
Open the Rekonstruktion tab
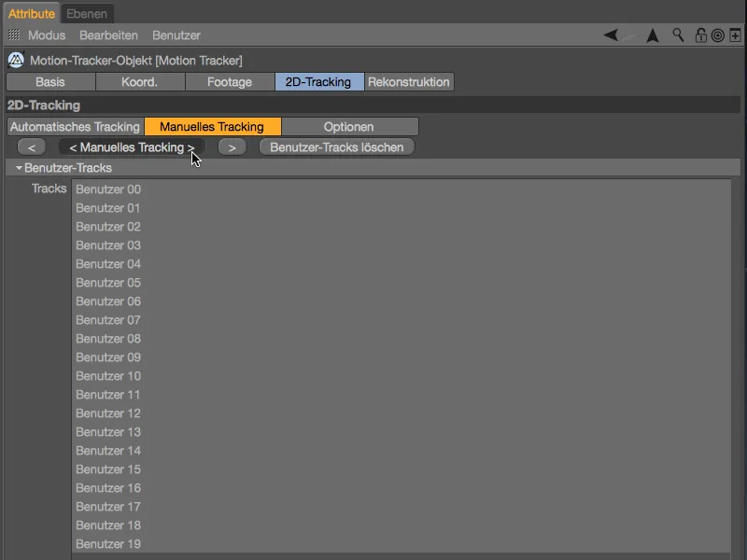[x=410, y=81]
